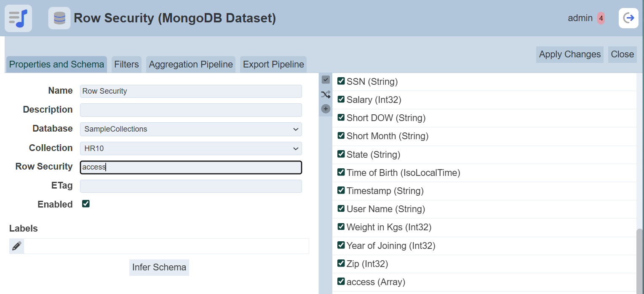Expand the Collection dropdown showing HR10
The image size is (644, 294).
191,148
